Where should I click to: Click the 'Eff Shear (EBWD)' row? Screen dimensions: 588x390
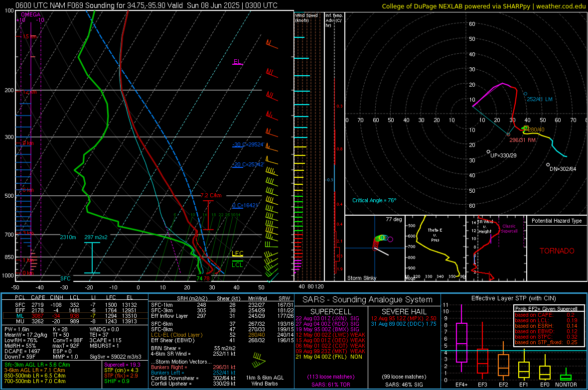[222, 340]
